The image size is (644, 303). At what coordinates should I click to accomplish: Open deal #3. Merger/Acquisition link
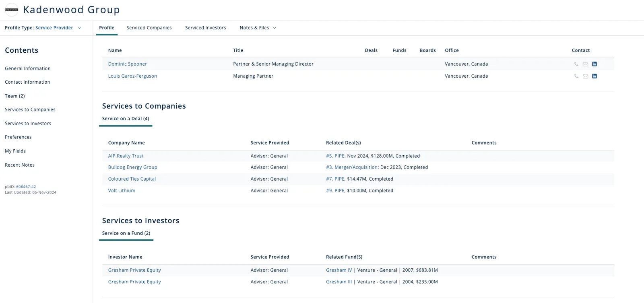click(352, 167)
